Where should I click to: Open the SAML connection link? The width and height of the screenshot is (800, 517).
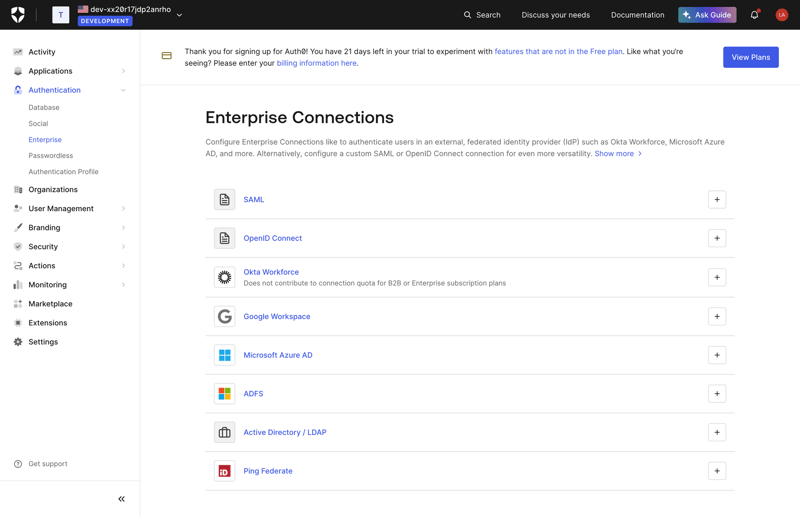pyautogui.click(x=254, y=200)
